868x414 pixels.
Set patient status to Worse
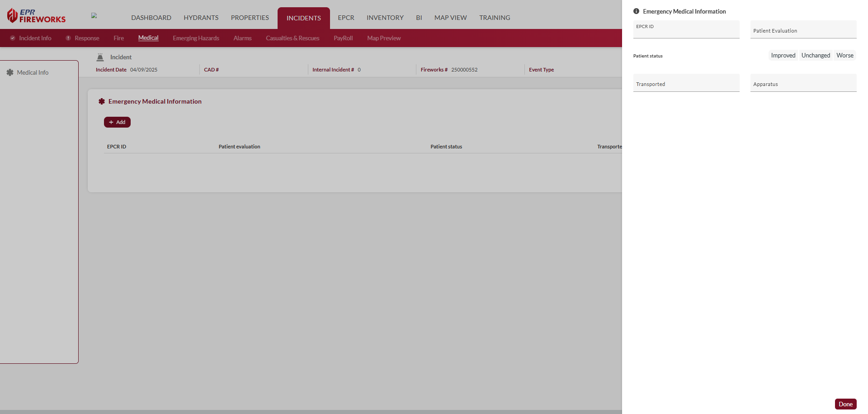point(844,55)
